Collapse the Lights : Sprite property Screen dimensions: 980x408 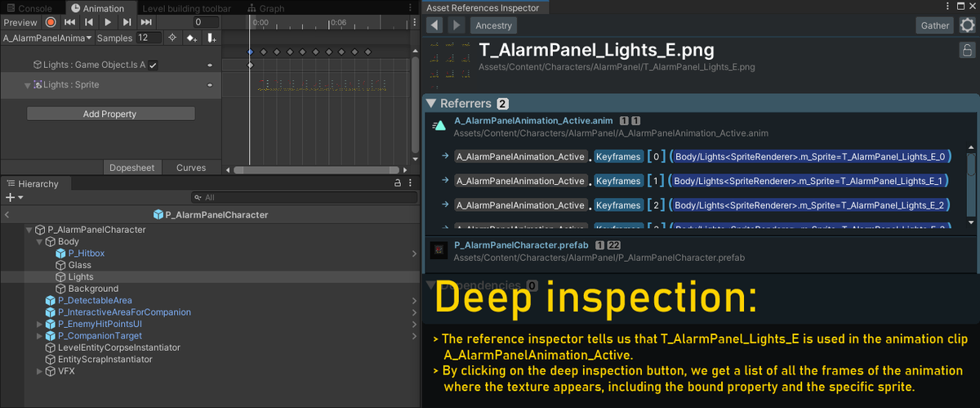click(28, 85)
